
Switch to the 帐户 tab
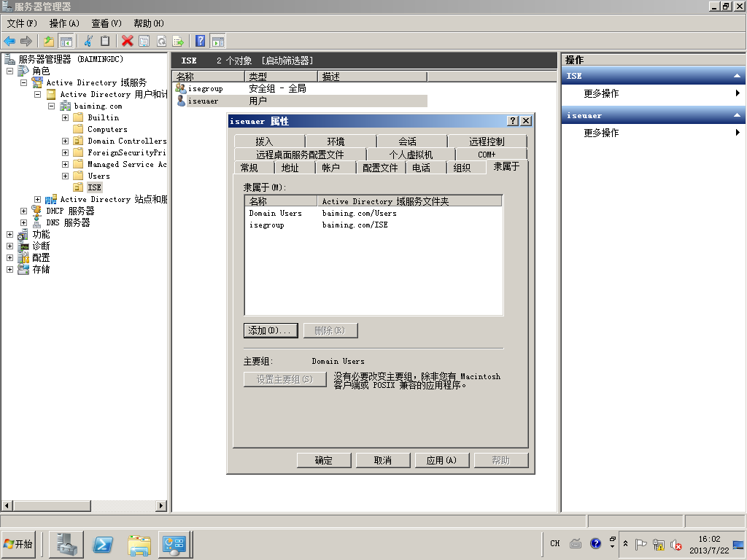tap(336, 168)
